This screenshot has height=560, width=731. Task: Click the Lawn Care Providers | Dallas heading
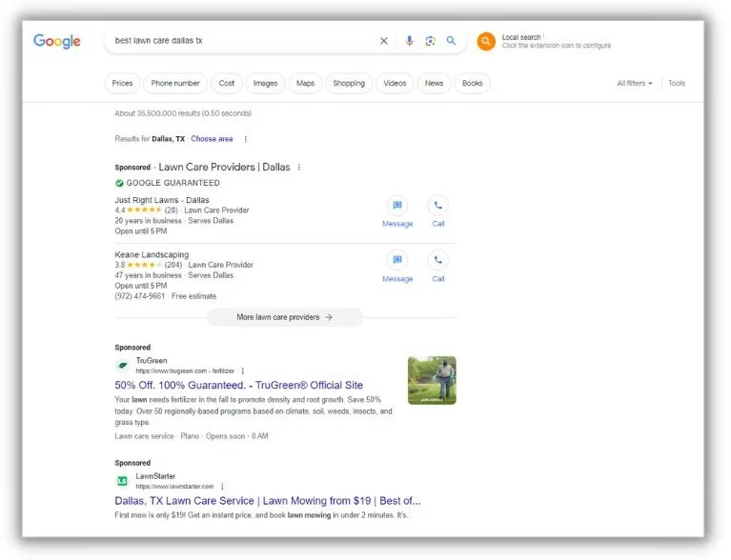(x=224, y=168)
